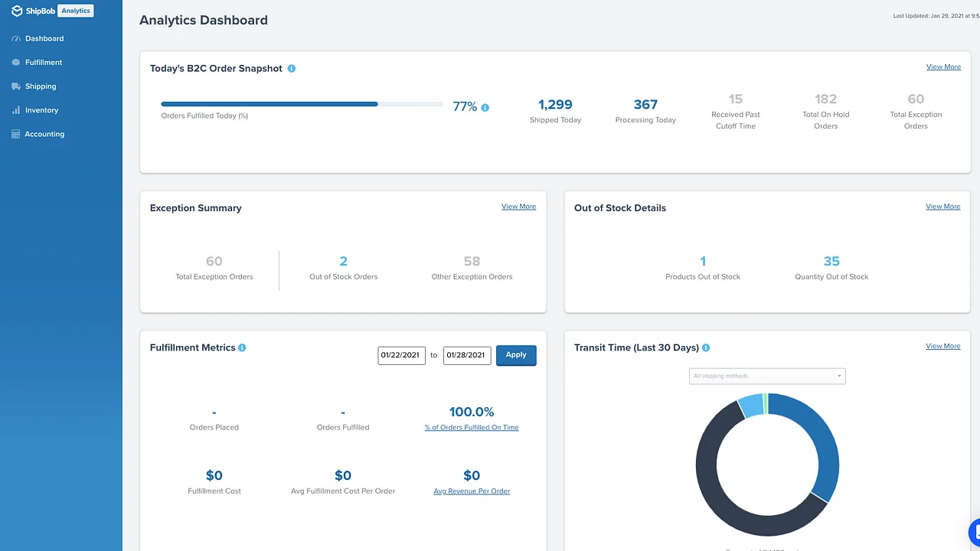Click info icon next to B2C Order Snapshot
Screen dimensions: 980x551
point(291,69)
